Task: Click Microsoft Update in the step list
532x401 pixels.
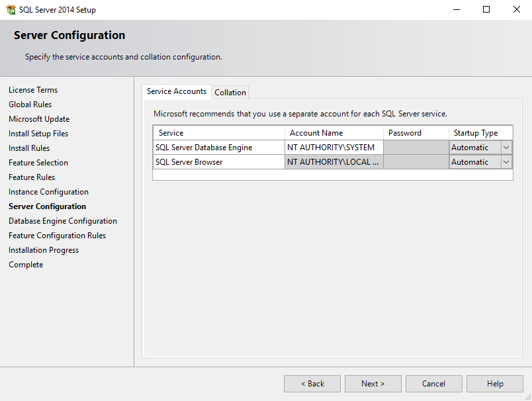Action: [x=39, y=119]
